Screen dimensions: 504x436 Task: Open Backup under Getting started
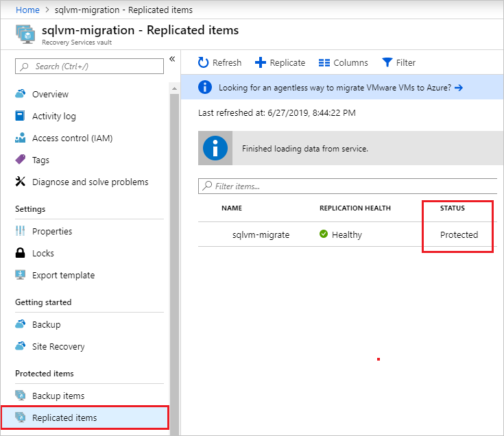pos(46,325)
